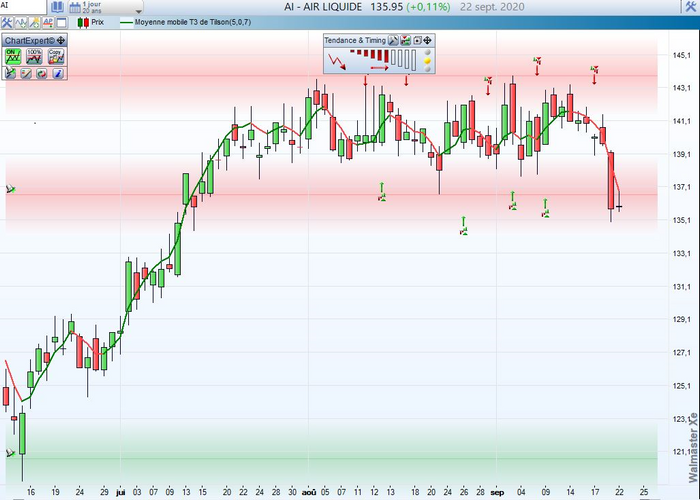The image size is (700, 500).
Task: Click the ChartExpert pencil edit icon
Action: pos(26,73)
